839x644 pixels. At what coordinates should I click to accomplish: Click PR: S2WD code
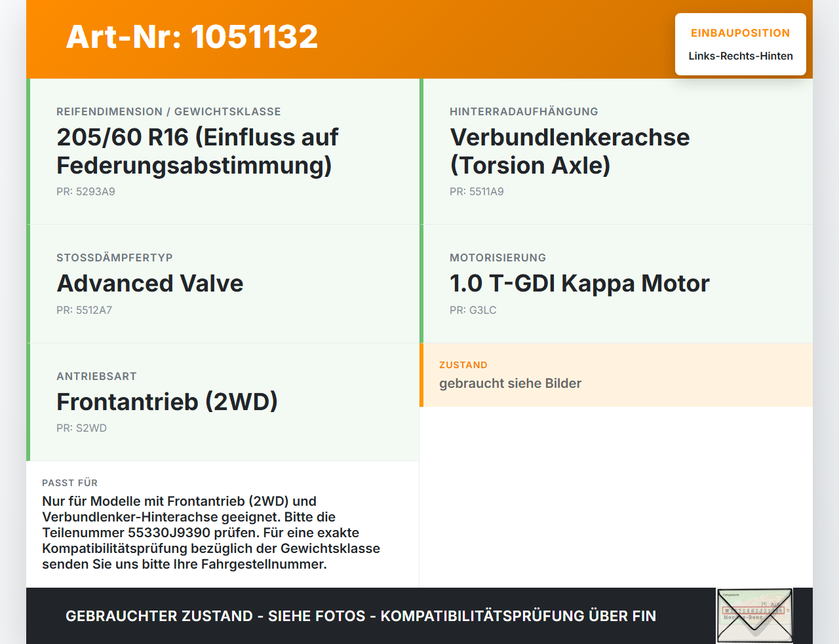81,428
